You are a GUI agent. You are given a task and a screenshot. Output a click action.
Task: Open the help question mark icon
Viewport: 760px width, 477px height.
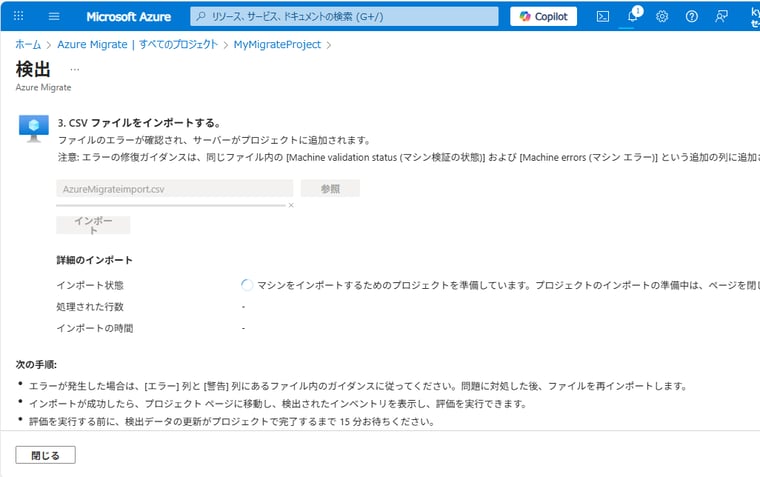[x=692, y=16]
